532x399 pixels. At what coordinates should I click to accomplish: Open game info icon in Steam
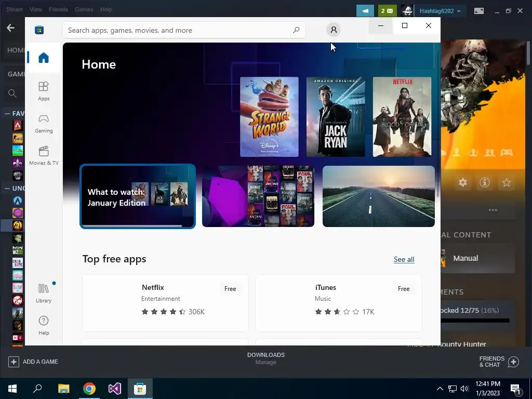click(485, 182)
